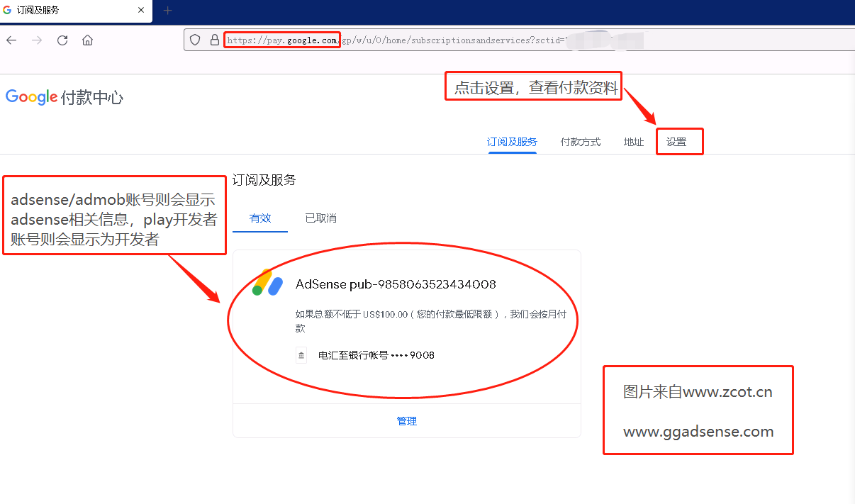
Task: Click the 订阅及服务 page heading
Action: pos(264,180)
